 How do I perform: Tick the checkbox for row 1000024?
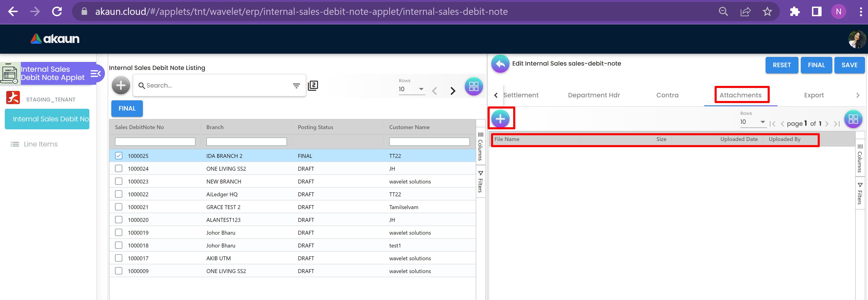(119, 168)
